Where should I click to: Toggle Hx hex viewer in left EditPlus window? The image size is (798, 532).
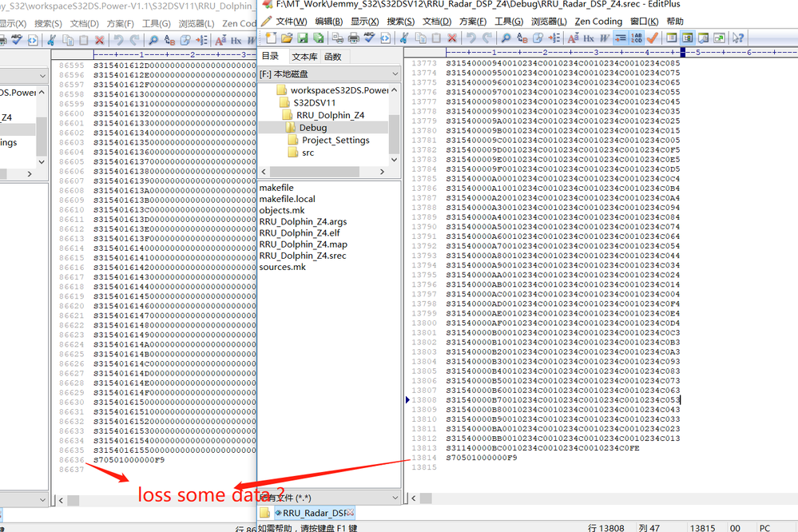coord(236,40)
